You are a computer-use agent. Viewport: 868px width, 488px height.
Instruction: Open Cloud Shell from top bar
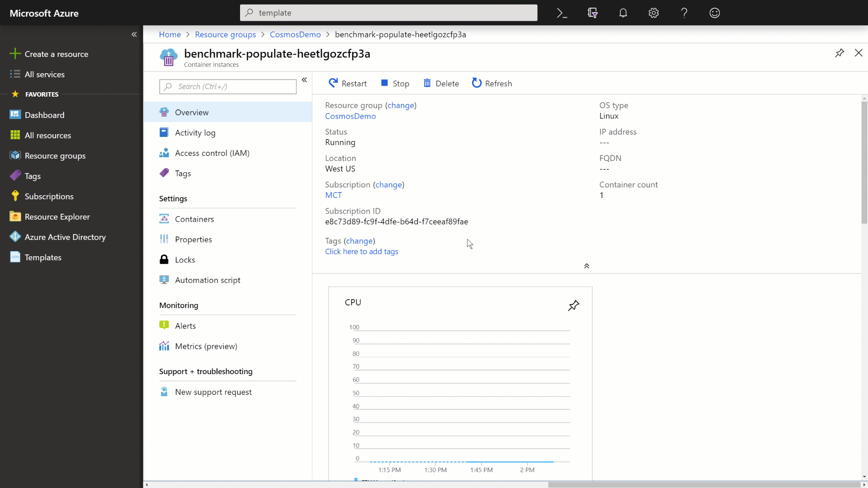coord(562,13)
